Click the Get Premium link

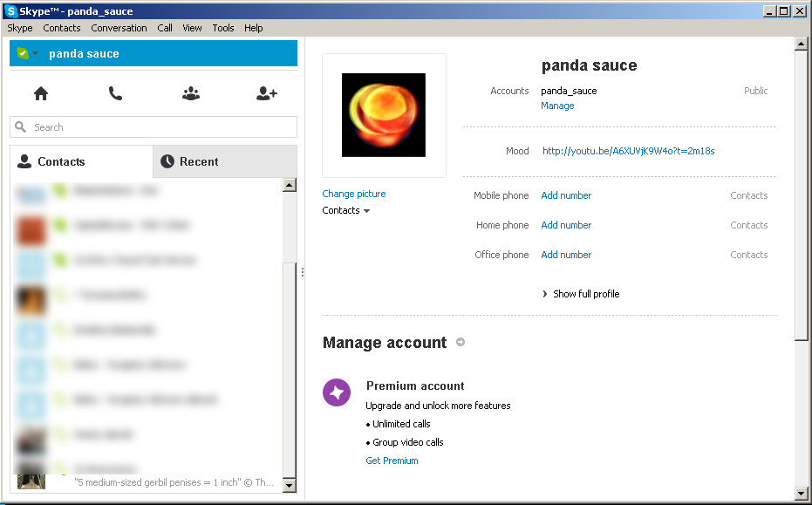(392, 461)
